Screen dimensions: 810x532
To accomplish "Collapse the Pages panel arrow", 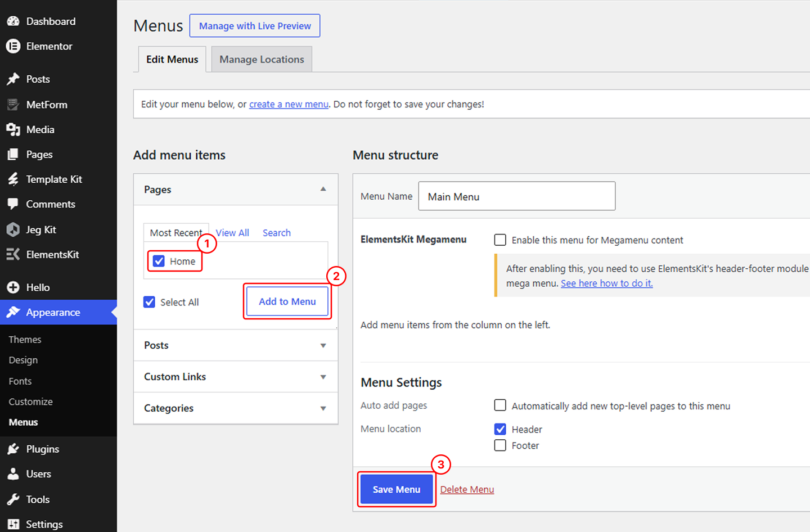I will pyautogui.click(x=323, y=189).
